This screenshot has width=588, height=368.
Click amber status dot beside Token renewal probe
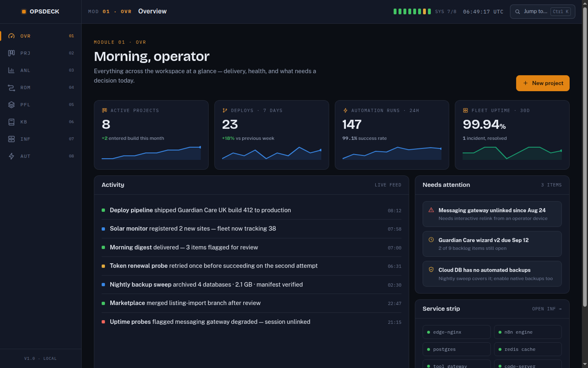pyautogui.click(x=103, y=266)
